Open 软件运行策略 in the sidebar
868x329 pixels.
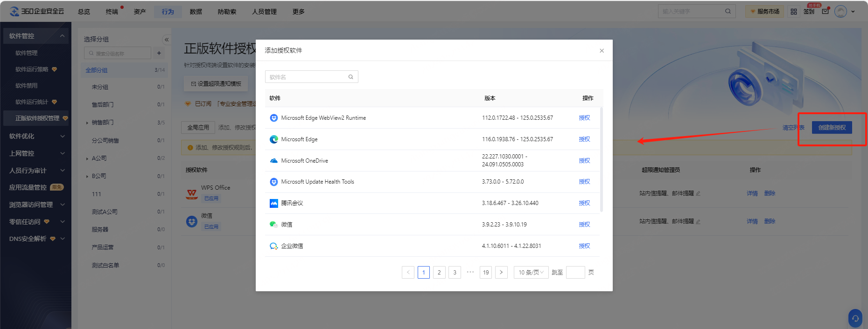pyautogui.click(x=32, y=69)
